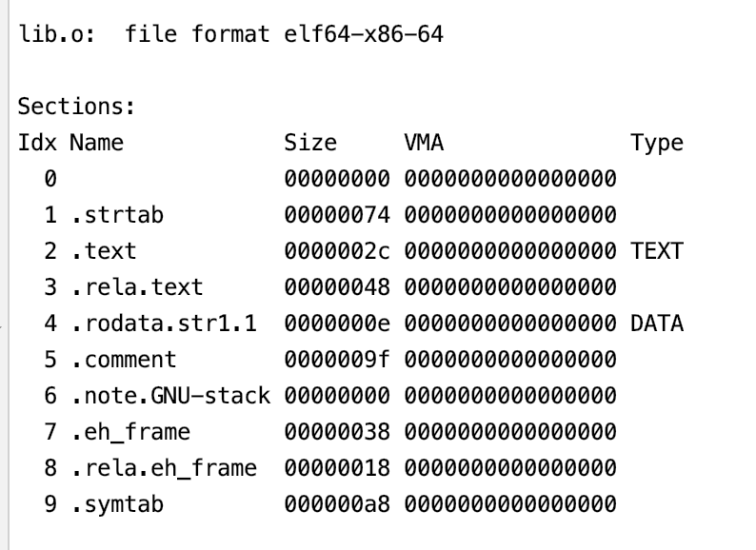Click the size value 000000a8
Image resolution: width=756 pixels, height=550 pixels.
tap(338, 505)
